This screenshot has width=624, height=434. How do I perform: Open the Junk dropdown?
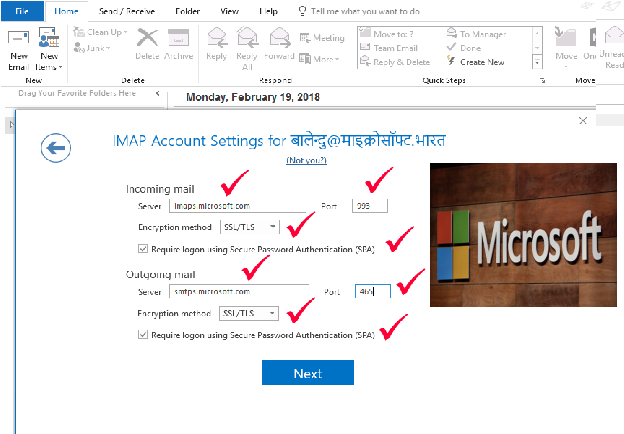pyautogui.click(x=92, y=48)
